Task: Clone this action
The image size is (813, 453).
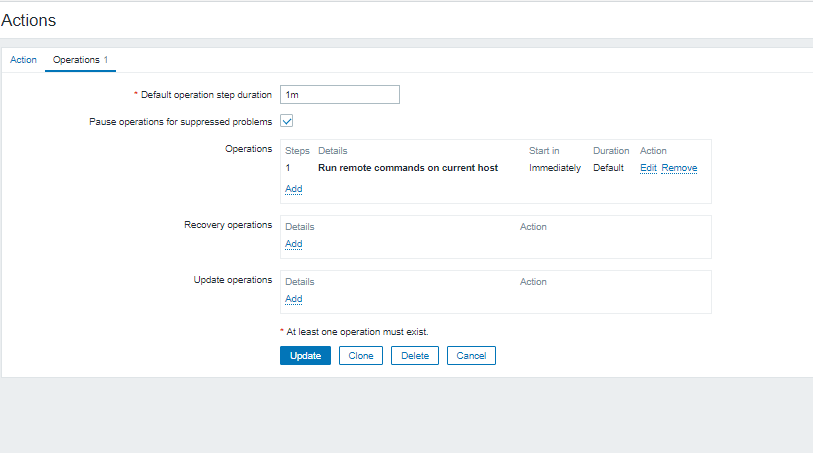Action: coord(360,355)
